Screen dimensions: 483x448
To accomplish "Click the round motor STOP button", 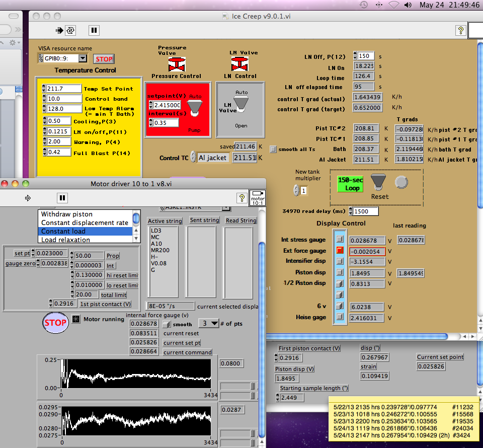I will click(x=55, y=323).
